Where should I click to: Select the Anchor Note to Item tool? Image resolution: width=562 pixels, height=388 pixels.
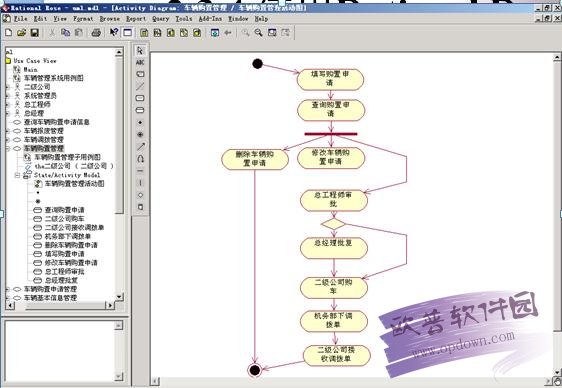140,86
